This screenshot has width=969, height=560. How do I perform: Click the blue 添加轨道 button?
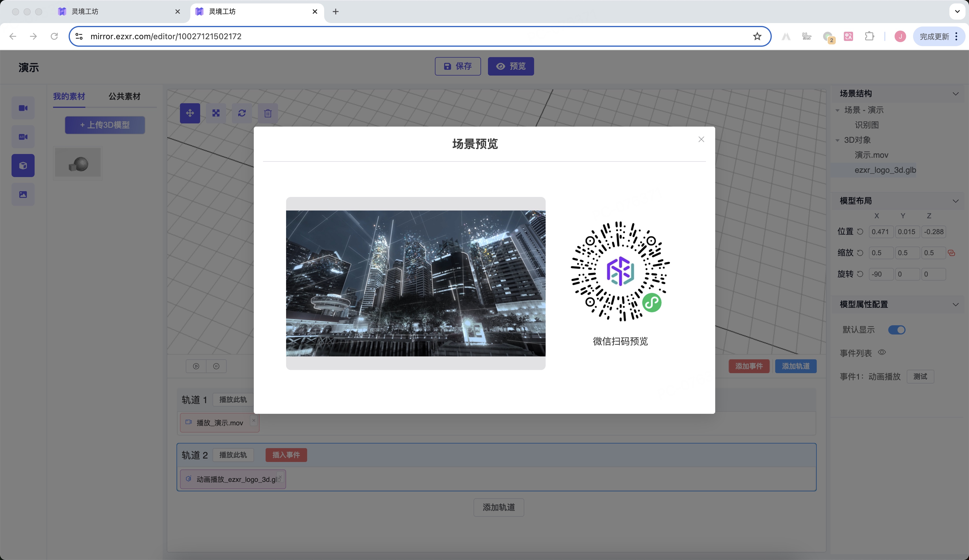coord(796,366)
